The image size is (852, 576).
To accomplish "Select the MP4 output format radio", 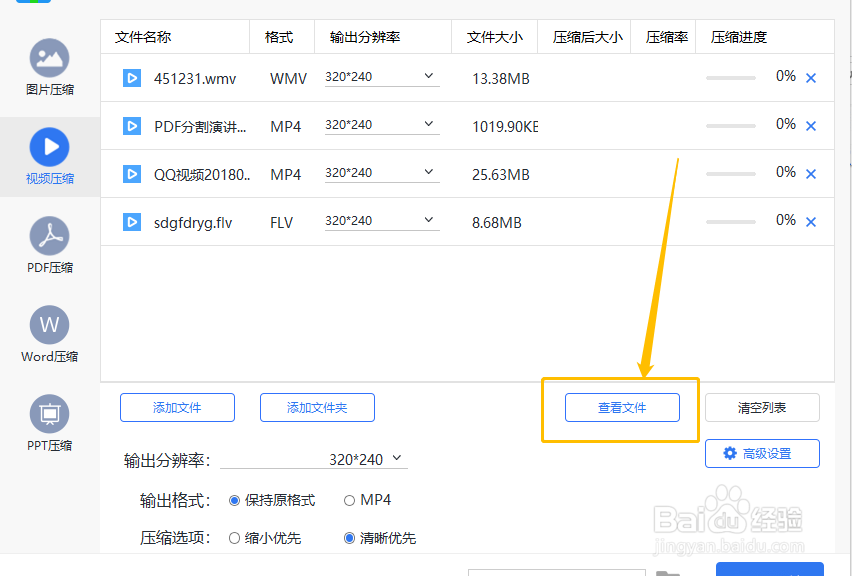I will coord(349,500).
